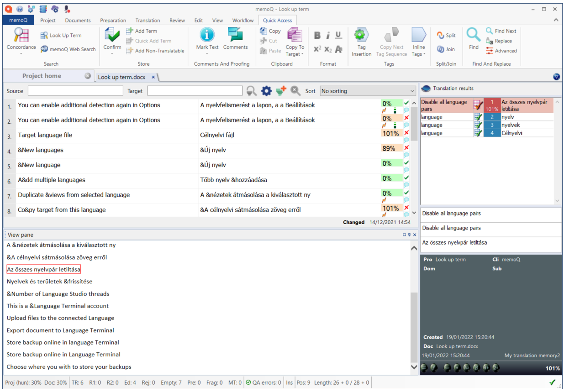
Task: Join segments with Join button
Action: point(446,49)
